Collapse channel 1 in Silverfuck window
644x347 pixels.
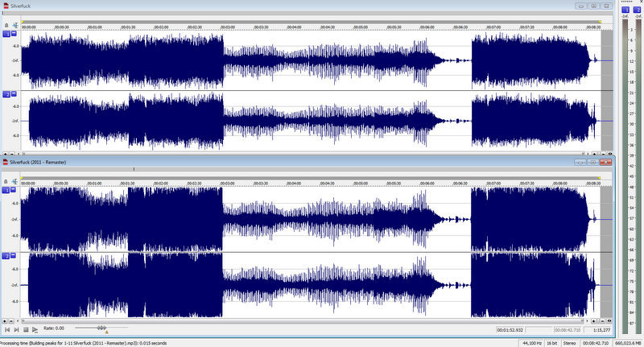point(14,34)
